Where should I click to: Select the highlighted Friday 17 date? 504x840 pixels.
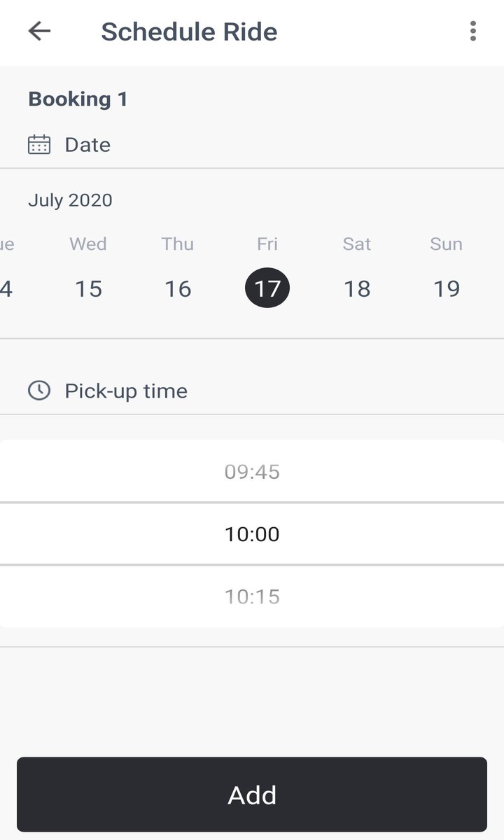tap(267, 288)
